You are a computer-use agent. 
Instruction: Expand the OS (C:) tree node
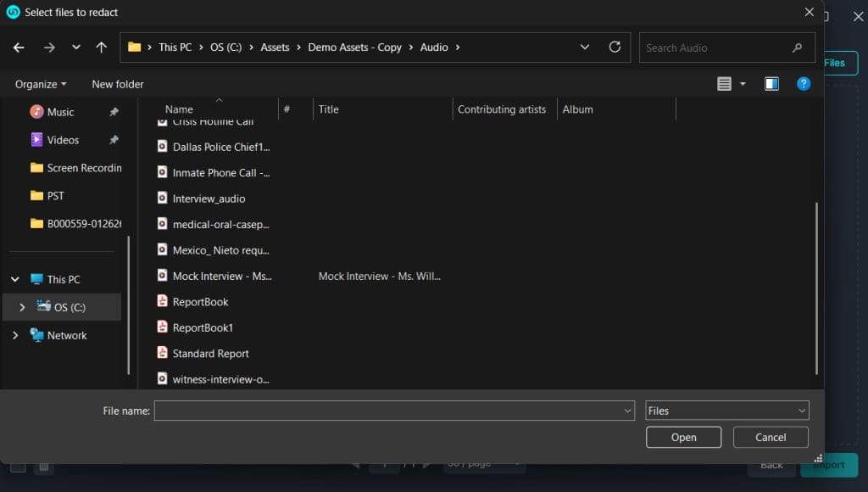pyautogui.click(x=22, y=307)
